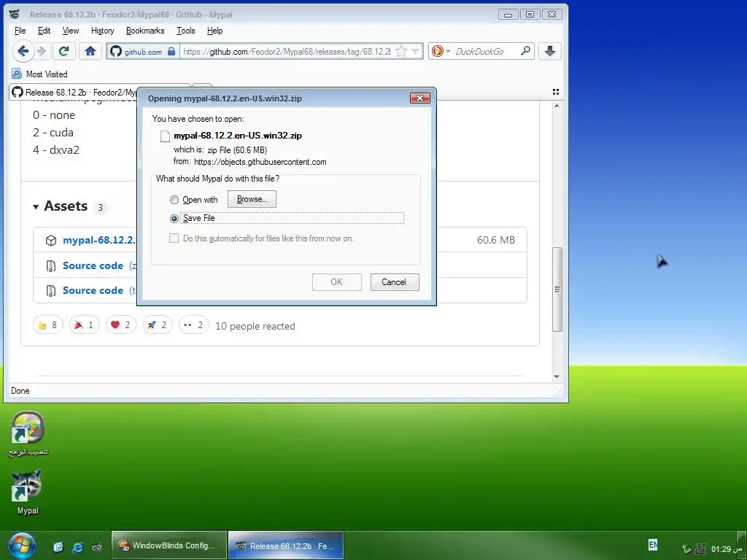Open the Arabic-labelled desktop shortcut icon

pos(28,434)
